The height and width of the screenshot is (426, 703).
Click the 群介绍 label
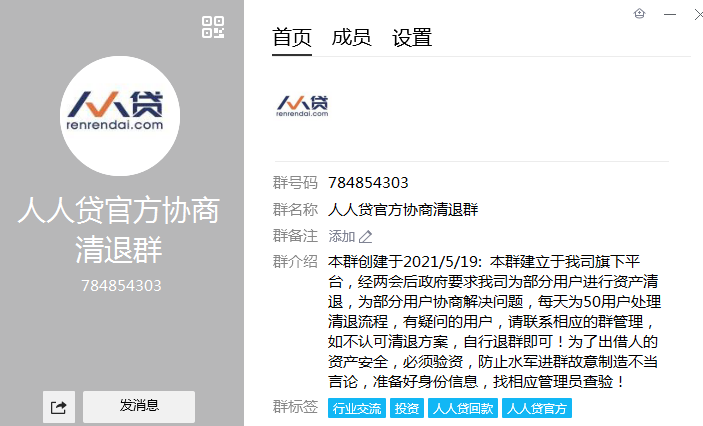(295, 261)
